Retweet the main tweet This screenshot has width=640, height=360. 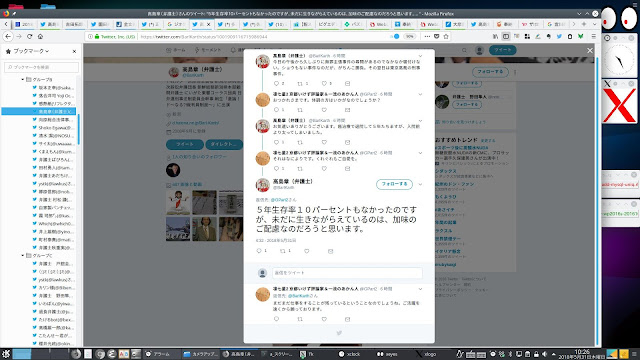coord(282,251)
